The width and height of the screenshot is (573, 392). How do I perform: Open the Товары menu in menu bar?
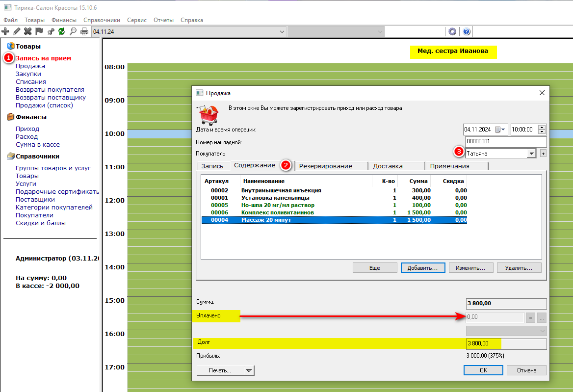click(35, 20)
